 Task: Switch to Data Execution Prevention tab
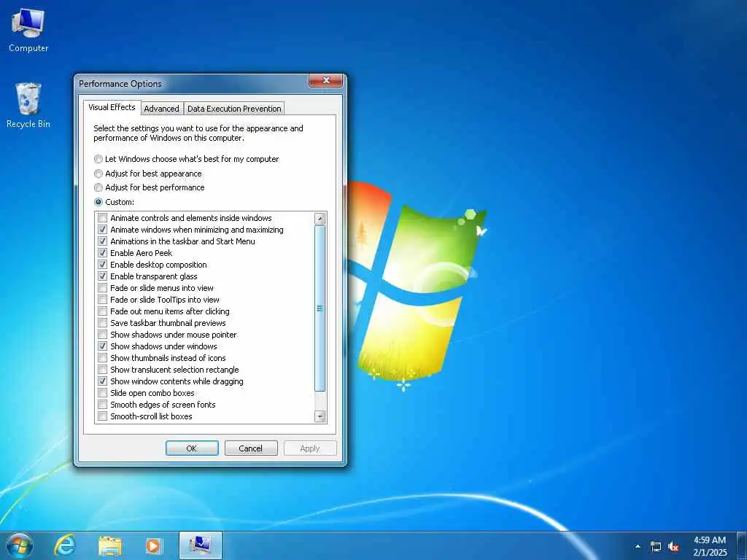234,109
